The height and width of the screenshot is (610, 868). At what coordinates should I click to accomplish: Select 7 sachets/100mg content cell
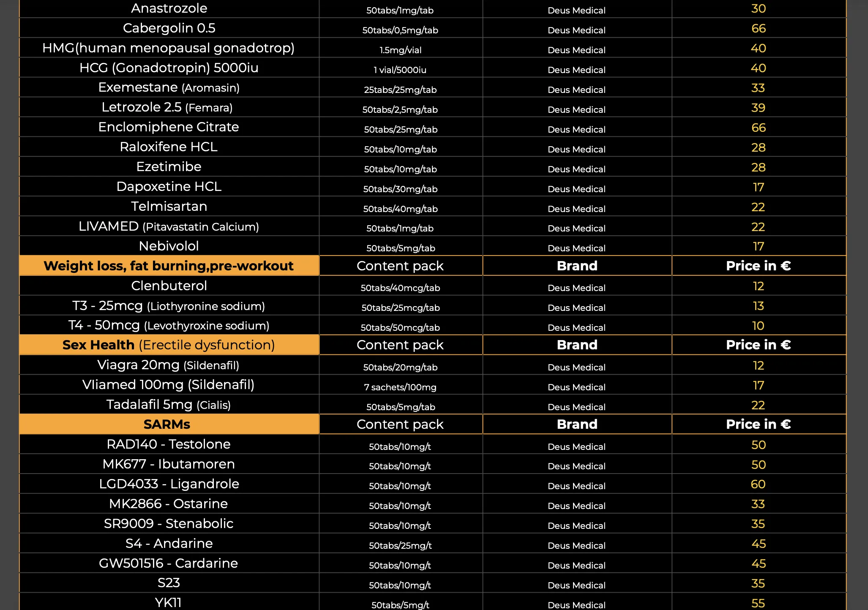[400, 387]
